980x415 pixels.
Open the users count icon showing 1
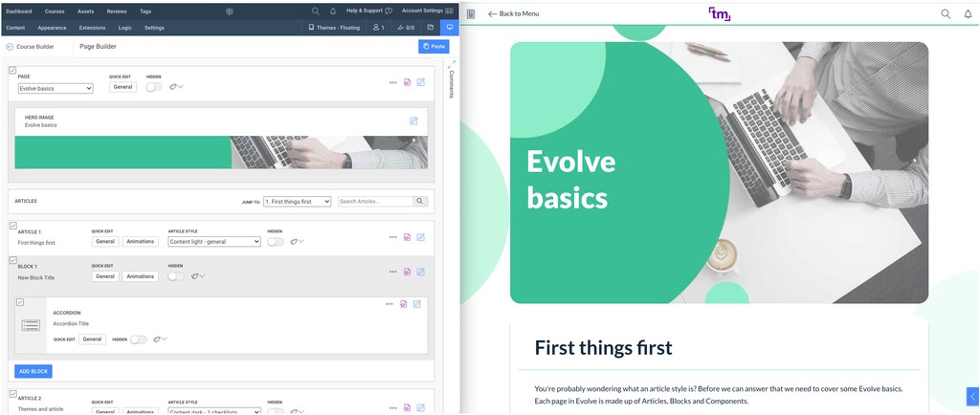(378, 28)
